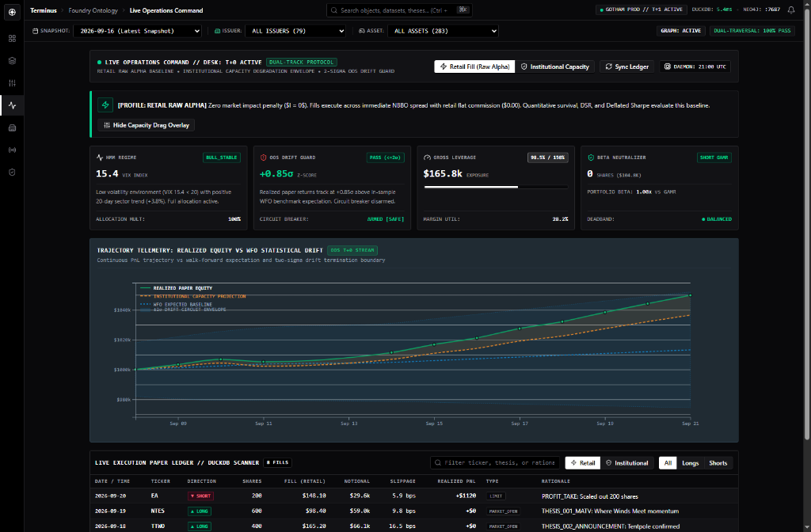The height and width of the screenshot is (532, 811).
Task: Click the search magnifier icon in top bar
Action: 334,10
